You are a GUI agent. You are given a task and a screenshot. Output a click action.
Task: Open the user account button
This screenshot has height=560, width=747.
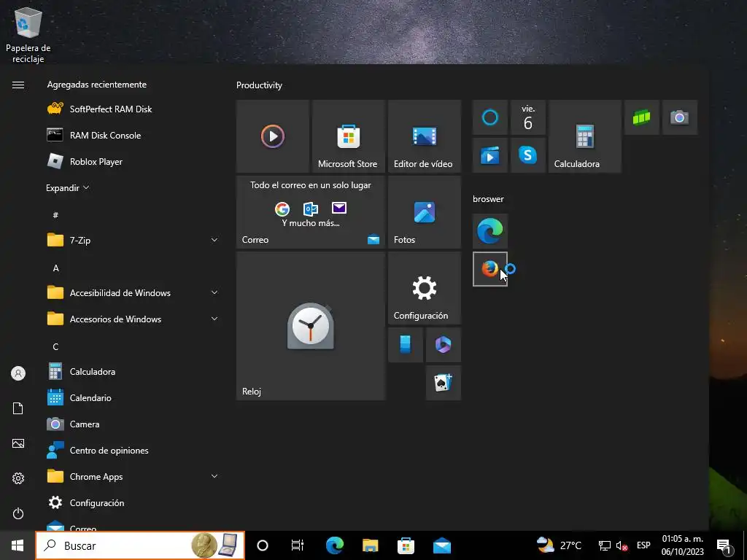click(18, 373)
